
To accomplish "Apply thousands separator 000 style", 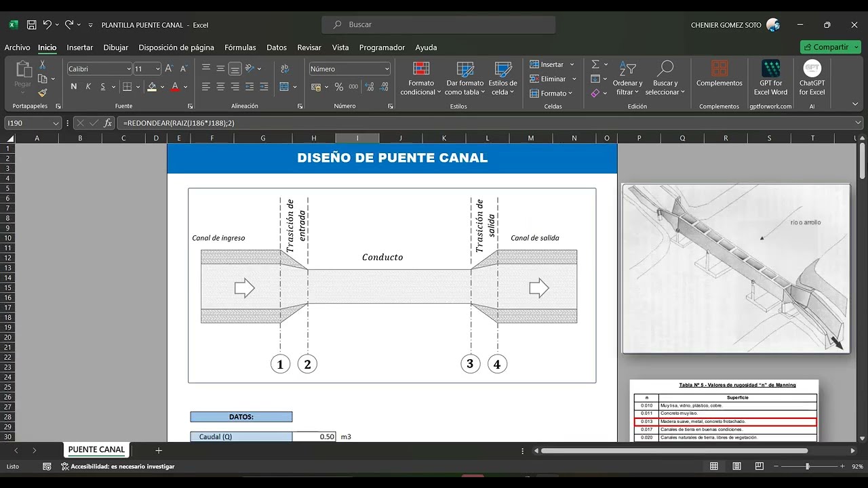I will click(x=354, y=87).
